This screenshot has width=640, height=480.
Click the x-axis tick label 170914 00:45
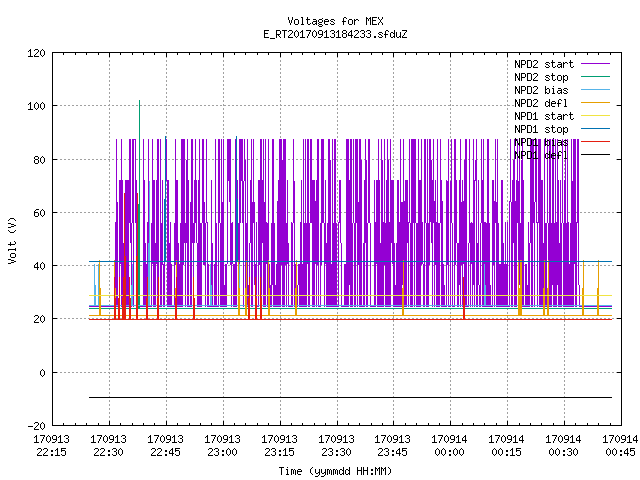620,446
